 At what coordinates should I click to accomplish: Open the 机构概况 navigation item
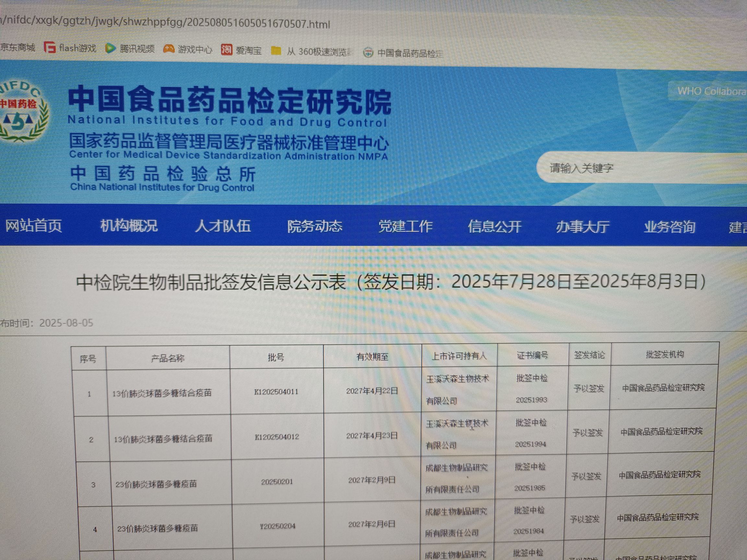[129, 226]
